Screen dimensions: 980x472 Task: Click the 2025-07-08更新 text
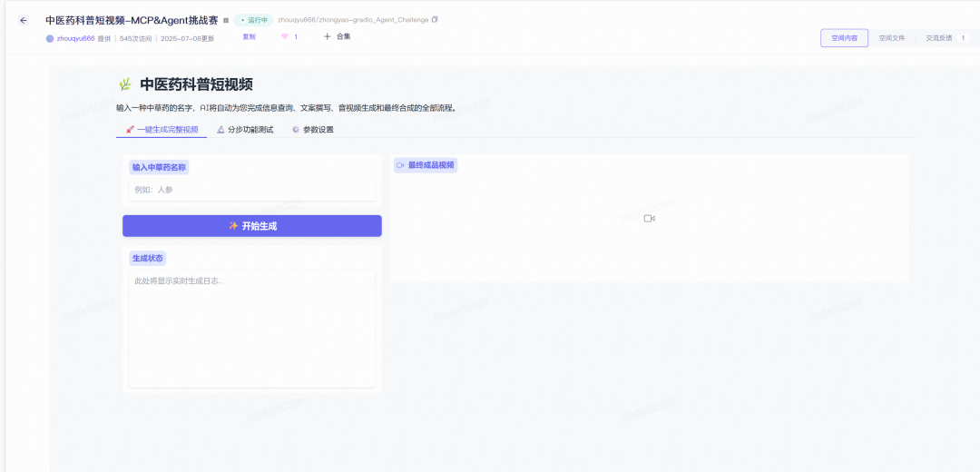click(x=188, y=38)
